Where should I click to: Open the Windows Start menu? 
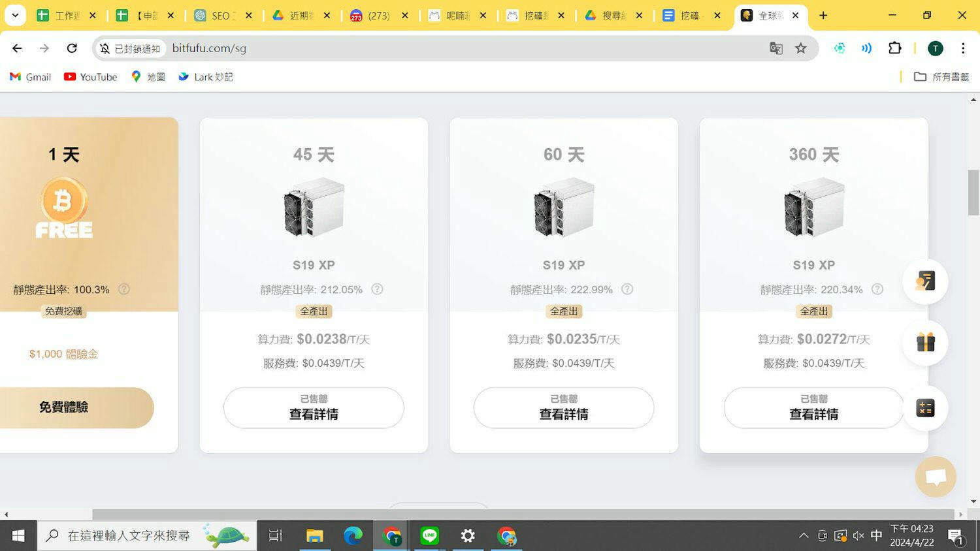click(18, 536)
